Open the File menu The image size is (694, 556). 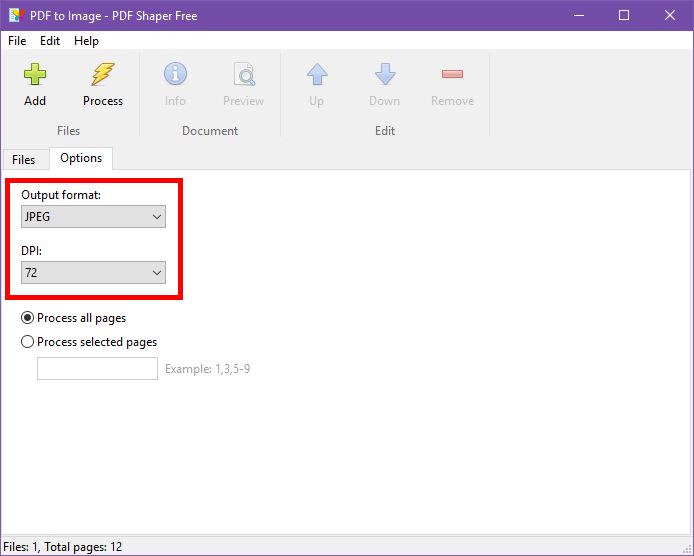pyautogui.click(x=17, y=41)
